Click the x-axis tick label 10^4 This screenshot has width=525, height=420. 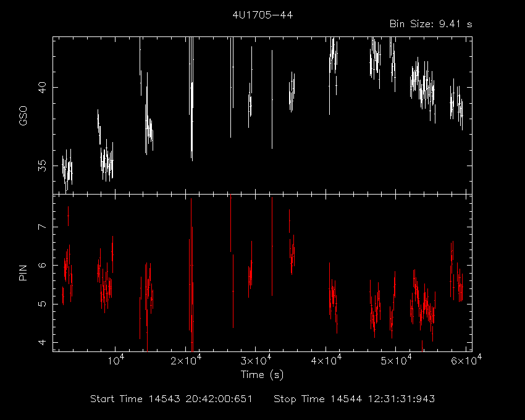116,360
